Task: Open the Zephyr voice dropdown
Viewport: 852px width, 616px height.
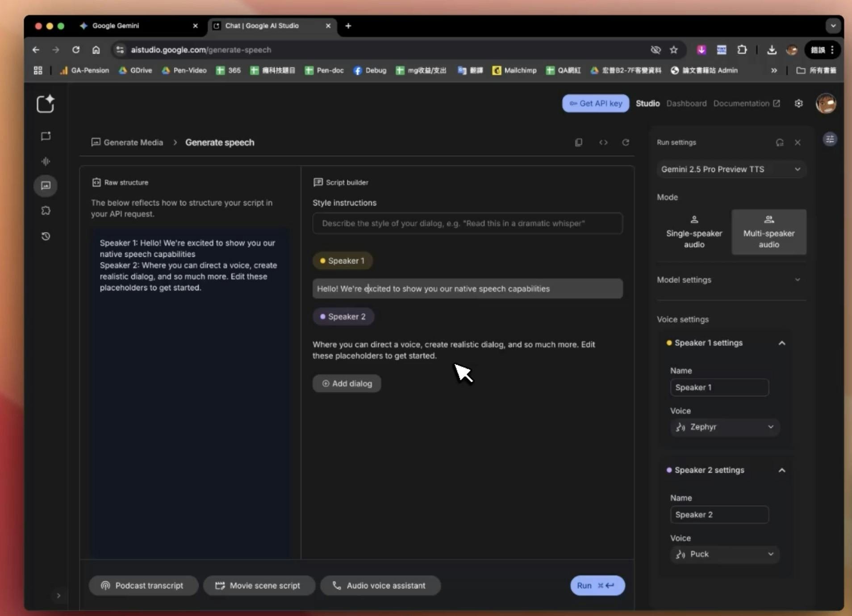Action: 724,427
